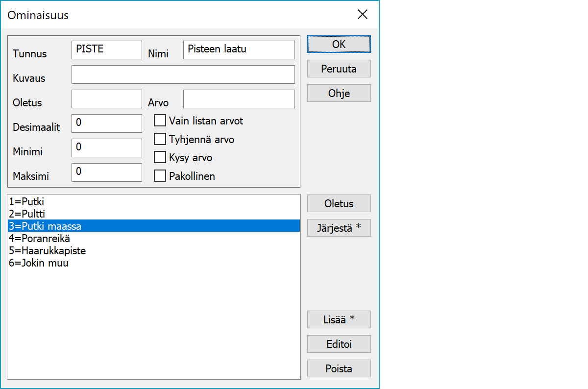Close the Ominaisuus dialog window
Screen dimensions: 588x389
coord(363,15)
